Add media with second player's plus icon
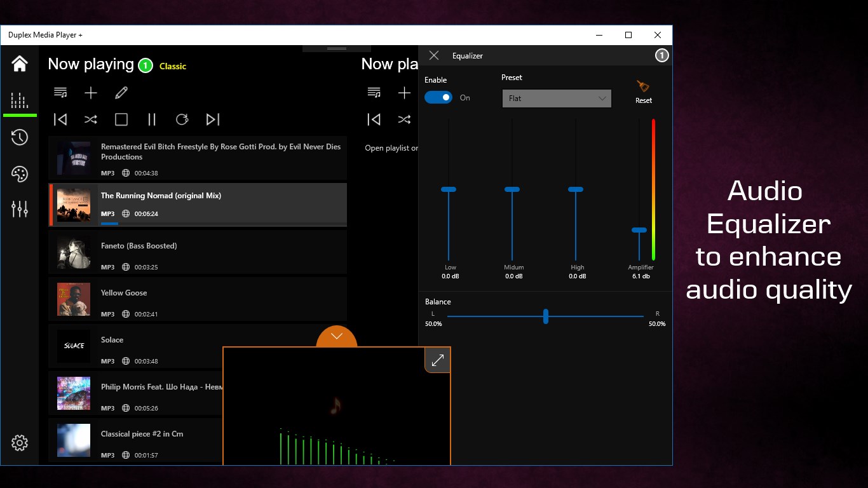The height and width of the screenshot is (488, 868). [404, 93]
